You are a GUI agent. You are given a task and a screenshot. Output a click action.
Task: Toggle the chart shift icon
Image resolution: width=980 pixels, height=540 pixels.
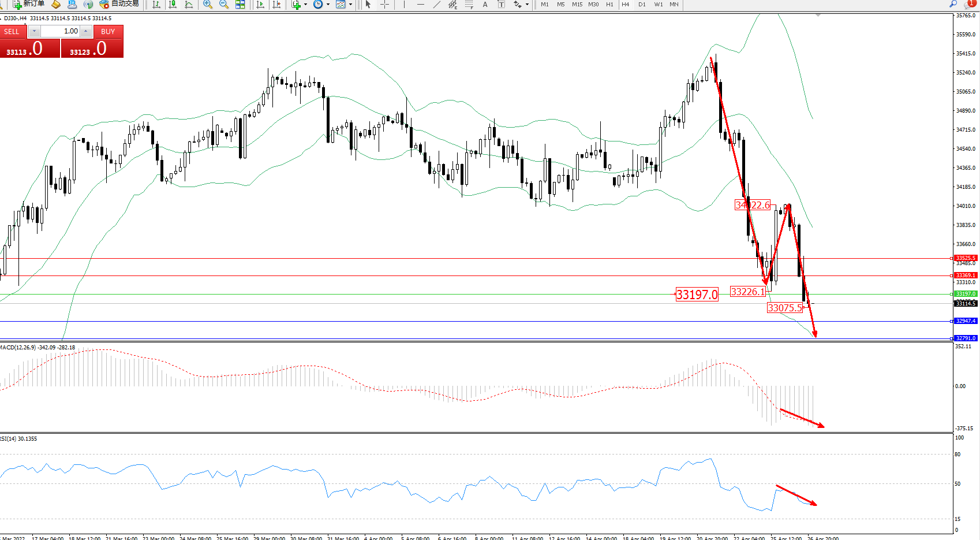pos(276,5)
